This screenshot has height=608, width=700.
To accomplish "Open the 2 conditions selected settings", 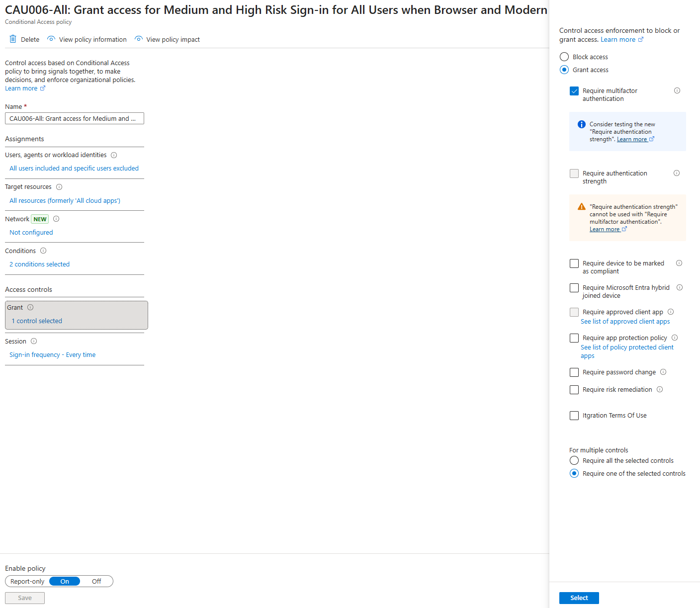I will [40, 264].
